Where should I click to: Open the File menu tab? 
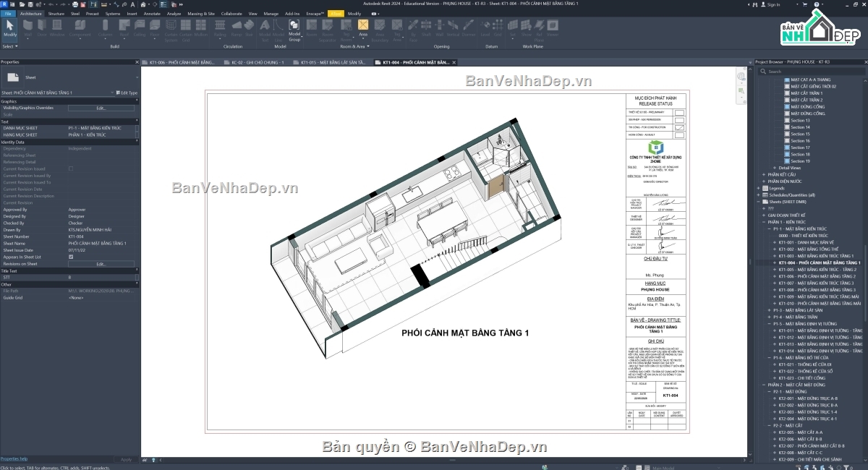coord(9,14)
